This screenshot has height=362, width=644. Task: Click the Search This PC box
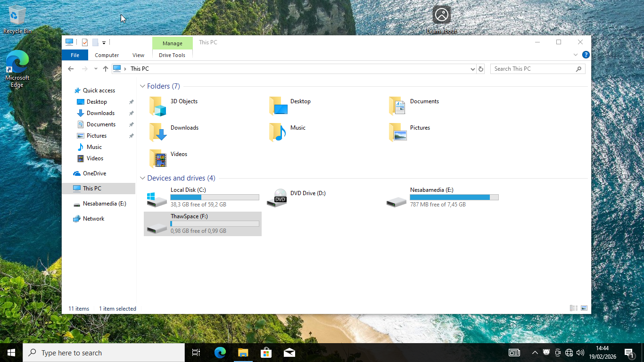(533, 69)
